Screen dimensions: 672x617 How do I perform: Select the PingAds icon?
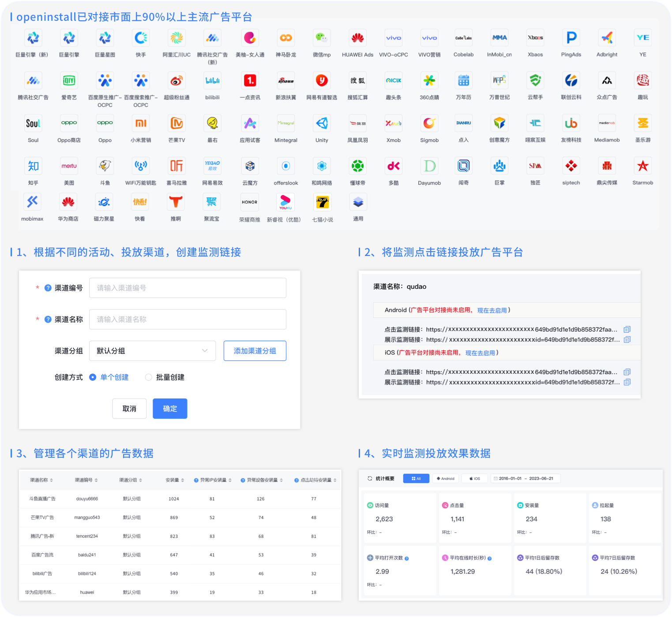tap(571, 38)
